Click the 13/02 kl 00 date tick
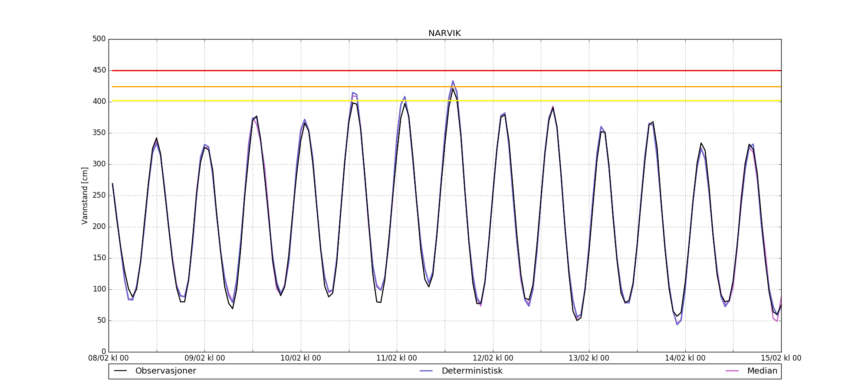The width and height of the screenshot is (868, 391). [x=589, y=358]
